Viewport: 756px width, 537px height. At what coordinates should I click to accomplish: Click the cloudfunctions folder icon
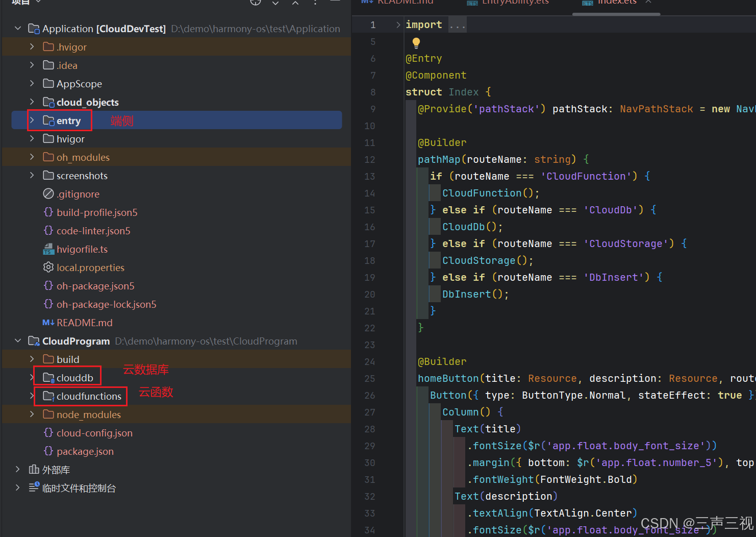point(48,396)
